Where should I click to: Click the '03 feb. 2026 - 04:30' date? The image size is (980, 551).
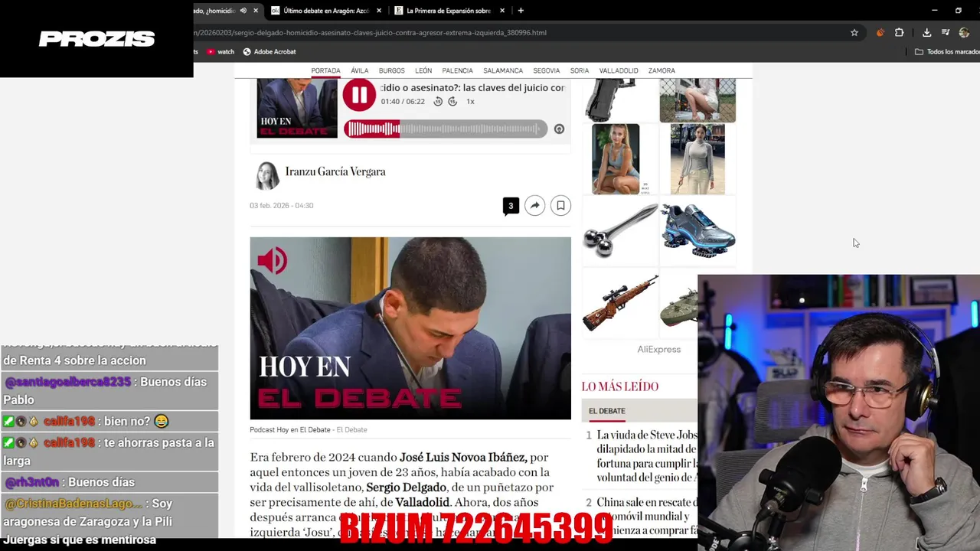click(x=282, y=206)
